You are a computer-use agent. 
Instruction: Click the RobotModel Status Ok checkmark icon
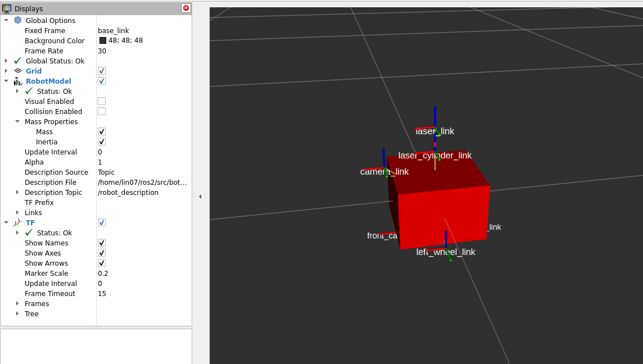point(29,91)
